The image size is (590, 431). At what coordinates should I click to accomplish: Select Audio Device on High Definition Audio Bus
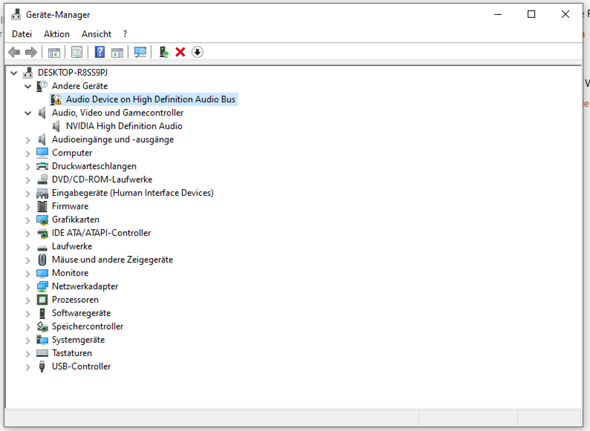tap(151, 99)
